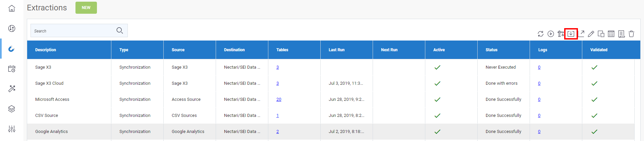Click the copy duplicate icon
This screenshot has height=141, width=644.
click(601, 34)
